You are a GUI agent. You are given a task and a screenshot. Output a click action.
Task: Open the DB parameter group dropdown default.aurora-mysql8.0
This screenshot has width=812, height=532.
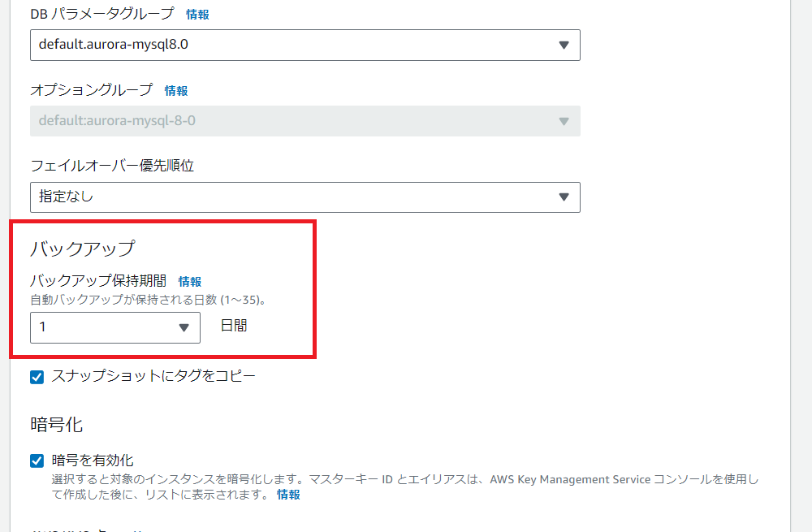click(305, 45)
